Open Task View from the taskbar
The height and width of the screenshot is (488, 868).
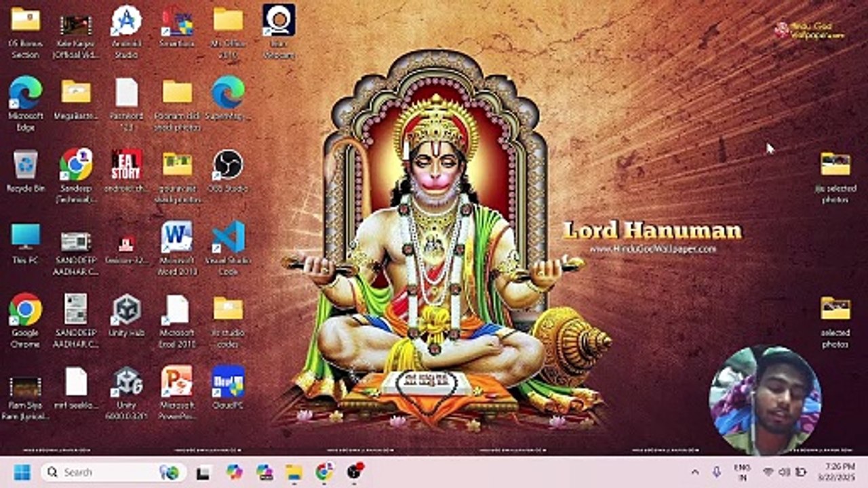pyautogui.click(x=202, y=472)
